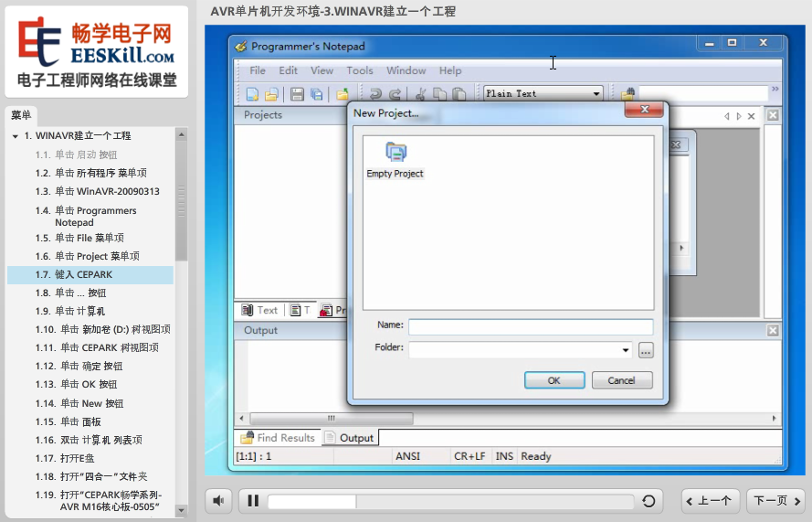The height and width of the screenshot is (522, 812).
Task: Open the Window menu
Action: [x=406, y=70]
